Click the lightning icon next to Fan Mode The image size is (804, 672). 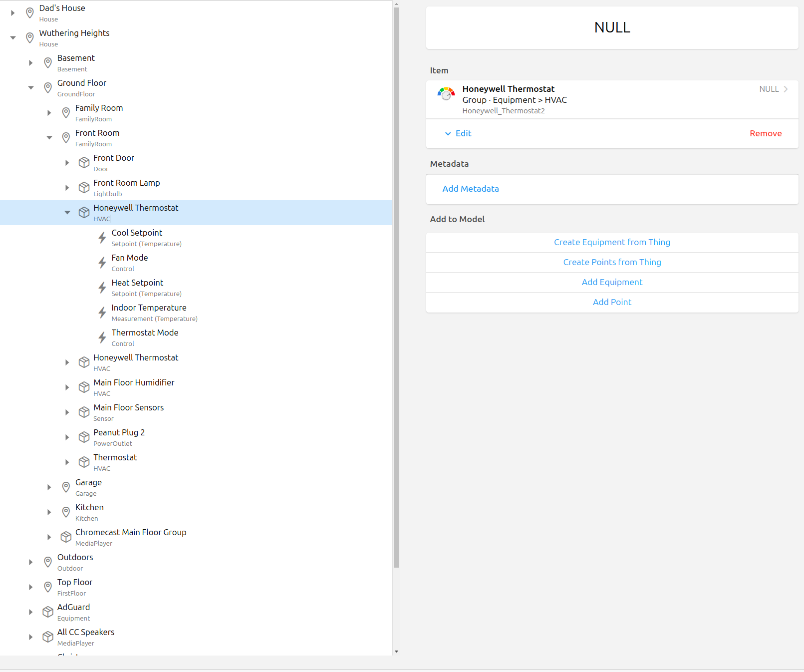(102, 263)
